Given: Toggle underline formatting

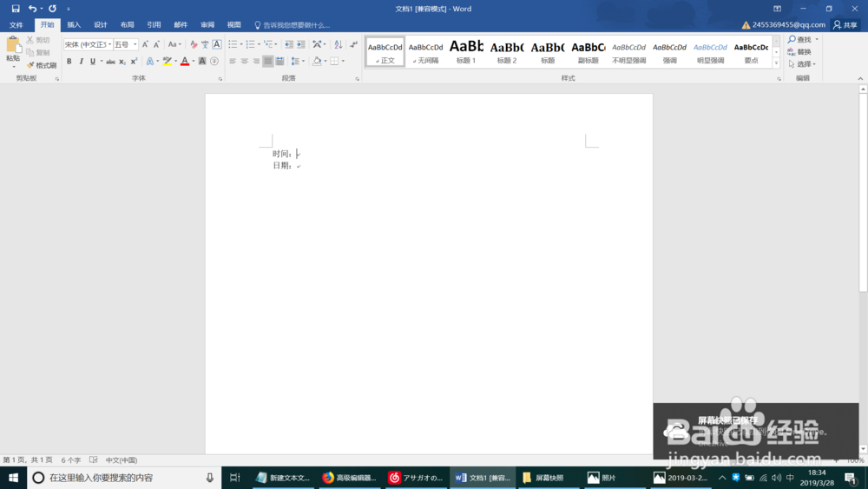Looking at the screenshot, I should [93, 61].
